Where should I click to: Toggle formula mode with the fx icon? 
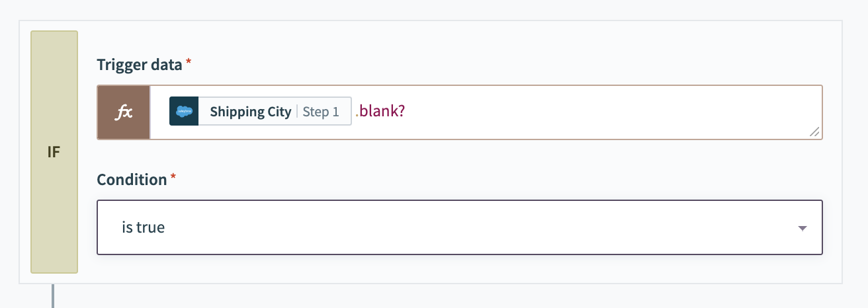pyautogui.click(x=124, y=112)
